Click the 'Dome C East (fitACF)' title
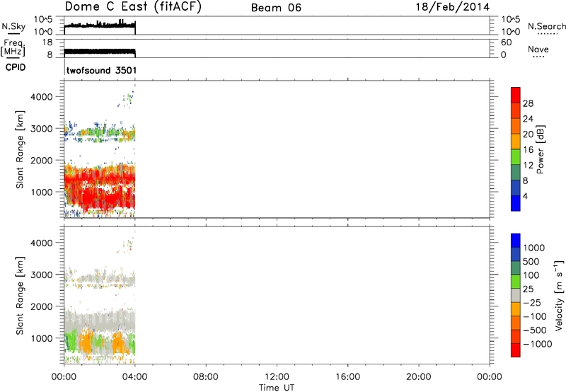Screen dimensions: 566x392 133,7
